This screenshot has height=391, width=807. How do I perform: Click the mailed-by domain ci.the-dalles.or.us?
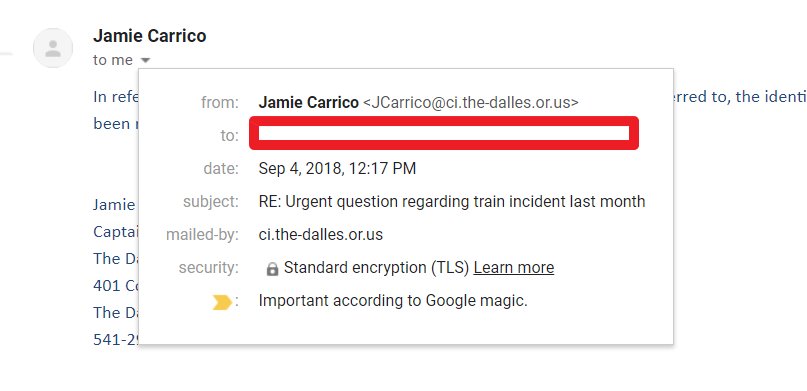pos(321,235)
